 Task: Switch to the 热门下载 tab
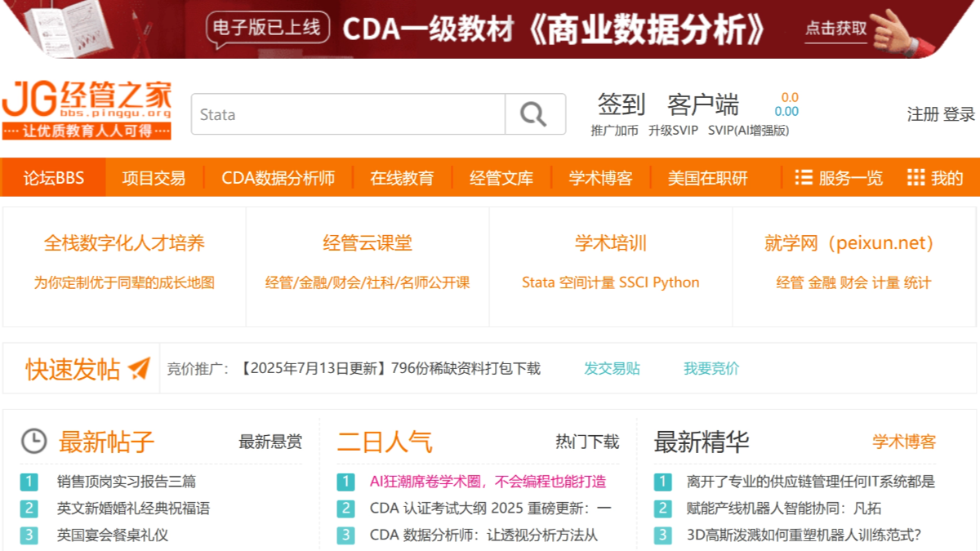click(x=587, y=442)
